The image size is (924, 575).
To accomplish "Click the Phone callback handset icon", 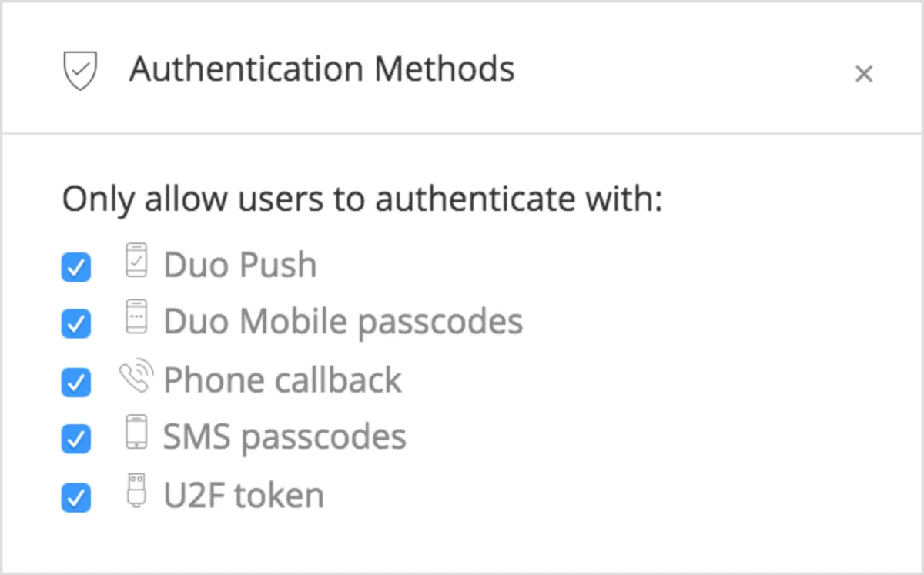I will pyautogui.click(x=136, y=376).
